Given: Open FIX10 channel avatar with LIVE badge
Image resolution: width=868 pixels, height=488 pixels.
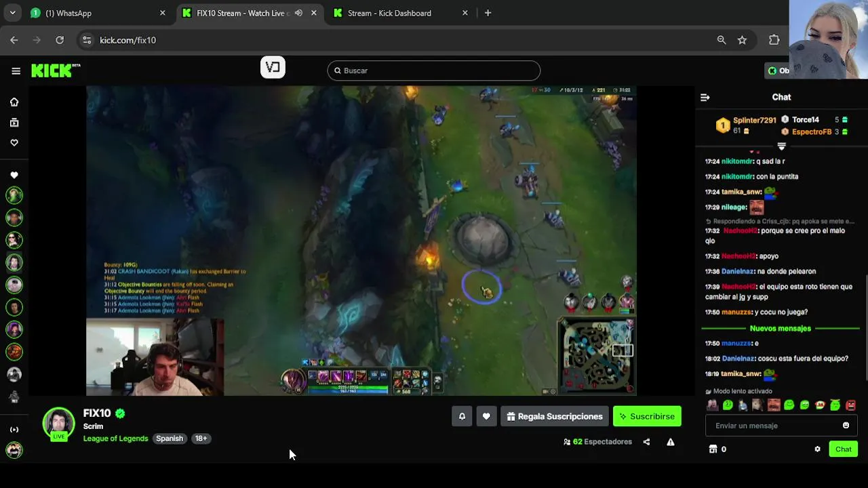Looking at the screenshot, I should point(59,424).
